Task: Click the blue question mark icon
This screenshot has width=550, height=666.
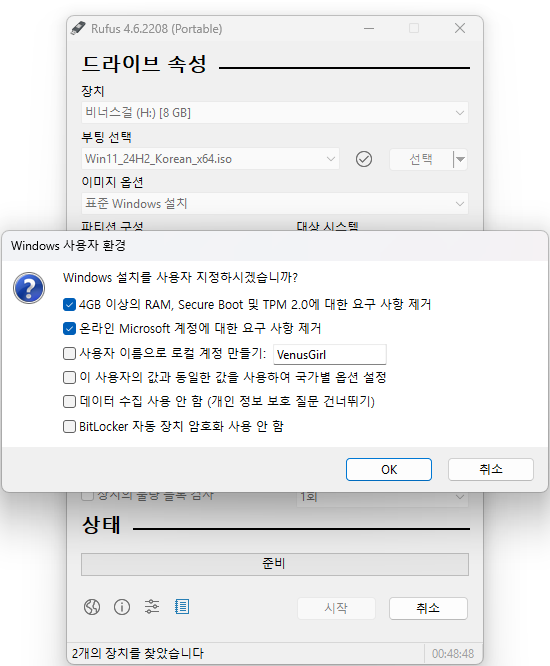Action: coord(29,288)
